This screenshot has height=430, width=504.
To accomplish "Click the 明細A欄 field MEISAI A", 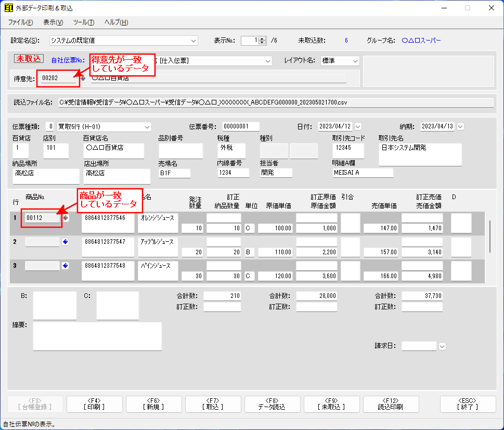I will (x=363, y=173).
